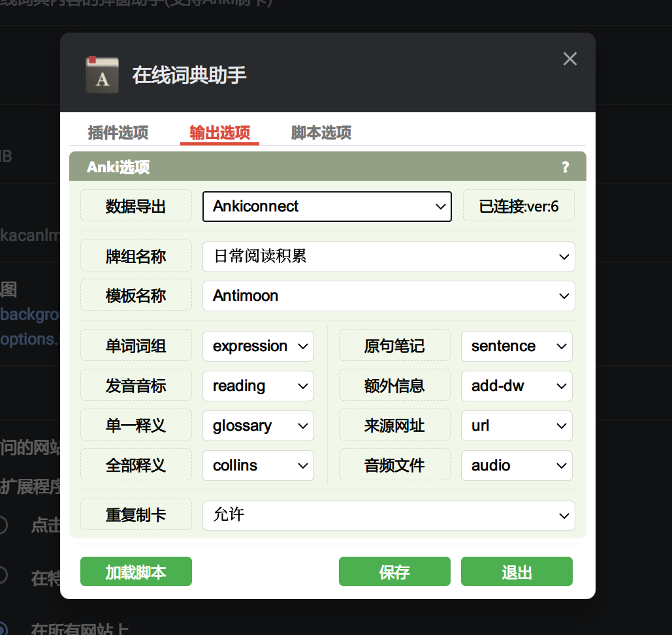
Task: Click the 数据导出 label
Action: [136, 206]
